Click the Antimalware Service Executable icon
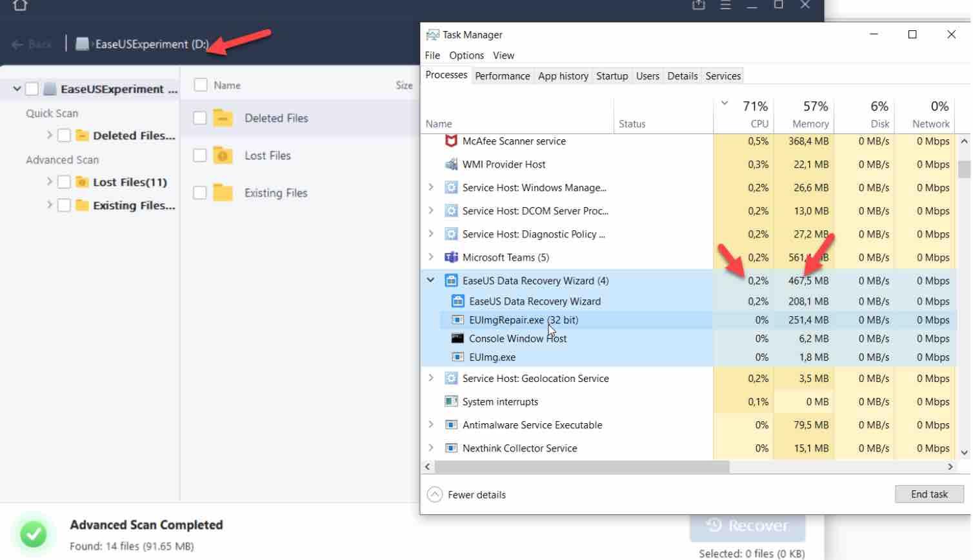 click(x=451, y=425)
